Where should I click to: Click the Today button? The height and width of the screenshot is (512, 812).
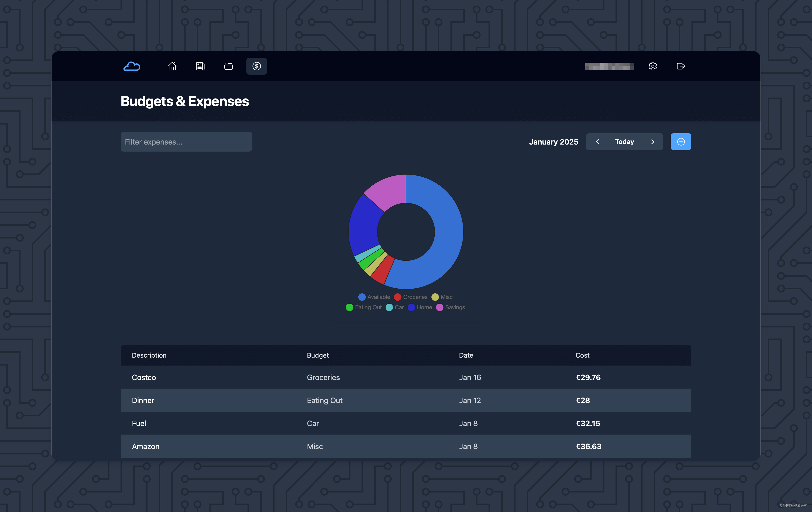click(x=624, y=142)
